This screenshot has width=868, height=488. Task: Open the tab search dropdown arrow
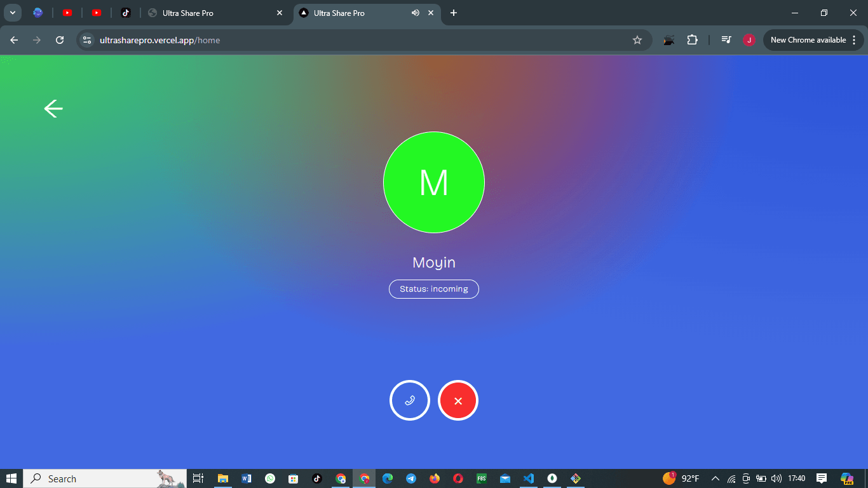12,13
